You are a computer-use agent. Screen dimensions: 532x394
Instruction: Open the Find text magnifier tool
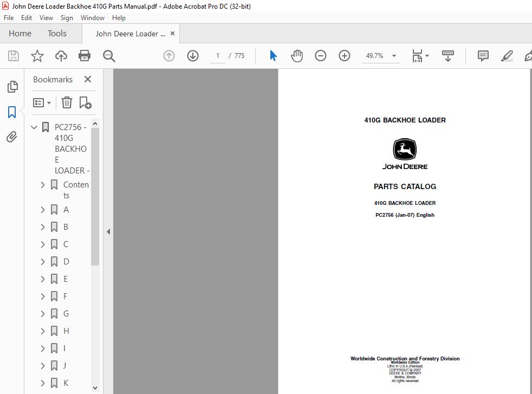coord(109,56)
